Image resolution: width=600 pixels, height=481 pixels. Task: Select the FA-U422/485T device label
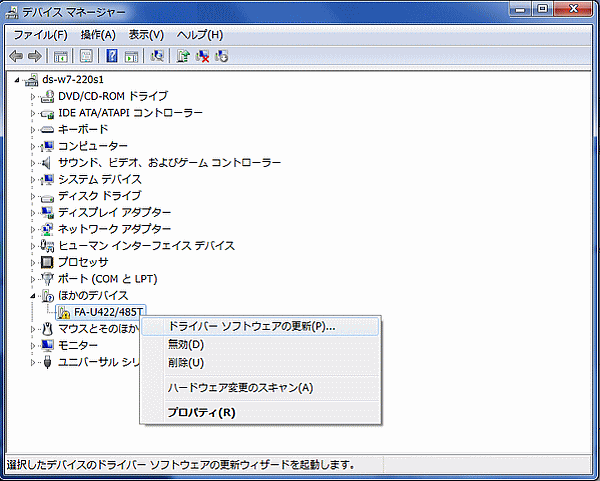pos(108,312)
